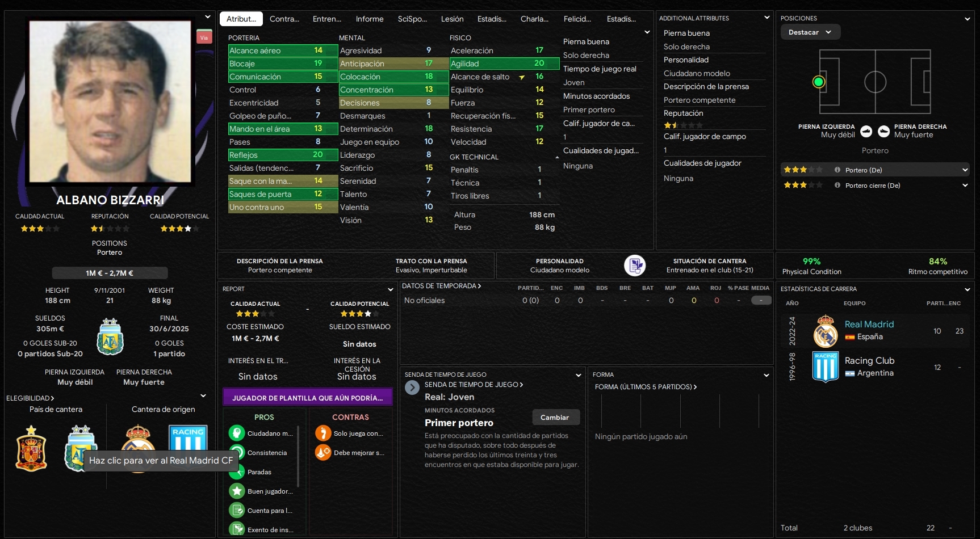Screen dimensions: 980x539
Task: Click the Debe mejorar s... contra icon
Action: point(323,453)
